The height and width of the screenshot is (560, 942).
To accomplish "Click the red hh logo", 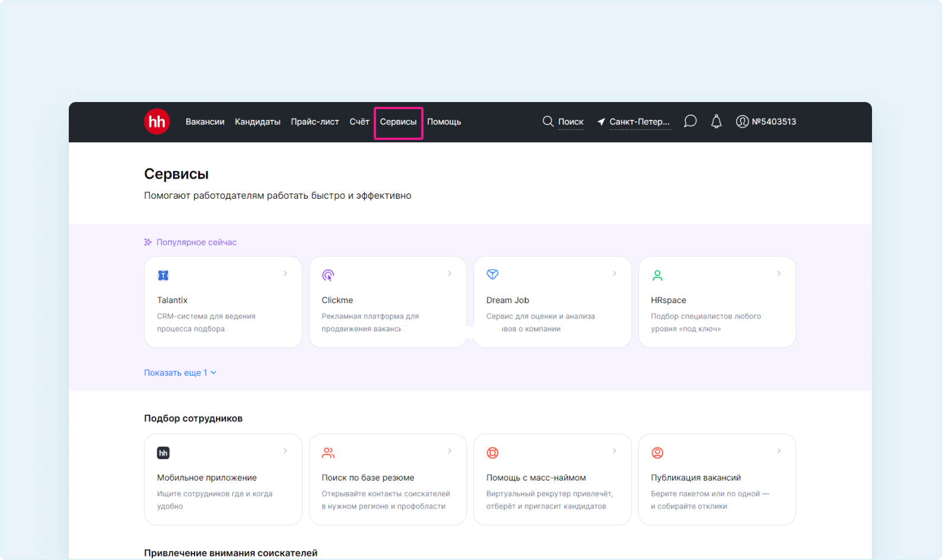I will [x=157, y=122].
